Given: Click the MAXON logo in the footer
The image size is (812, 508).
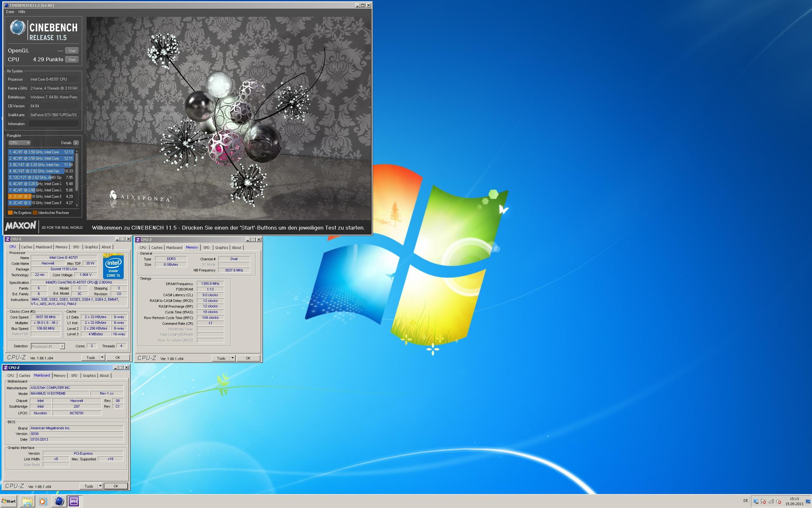Looking at the screenshot, I should [x=21, y=226].
